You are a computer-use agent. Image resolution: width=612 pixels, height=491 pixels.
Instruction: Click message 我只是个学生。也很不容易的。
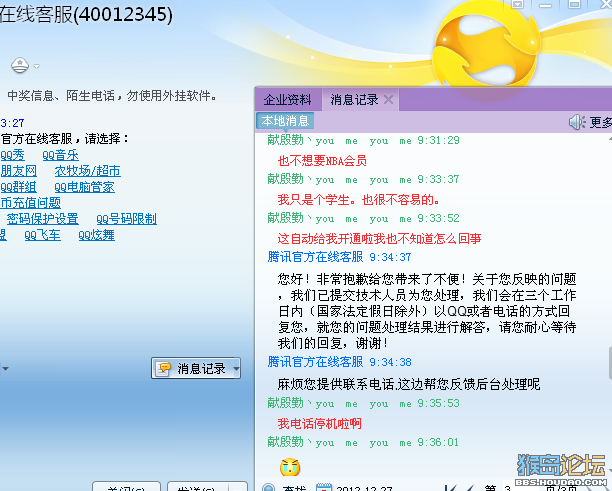(359, 200)
